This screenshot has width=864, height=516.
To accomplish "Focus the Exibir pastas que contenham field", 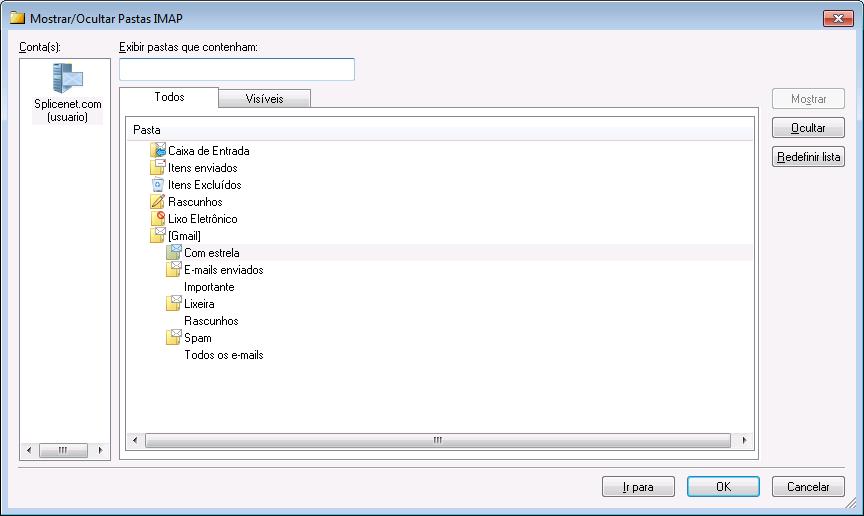I will pos(237,69).
